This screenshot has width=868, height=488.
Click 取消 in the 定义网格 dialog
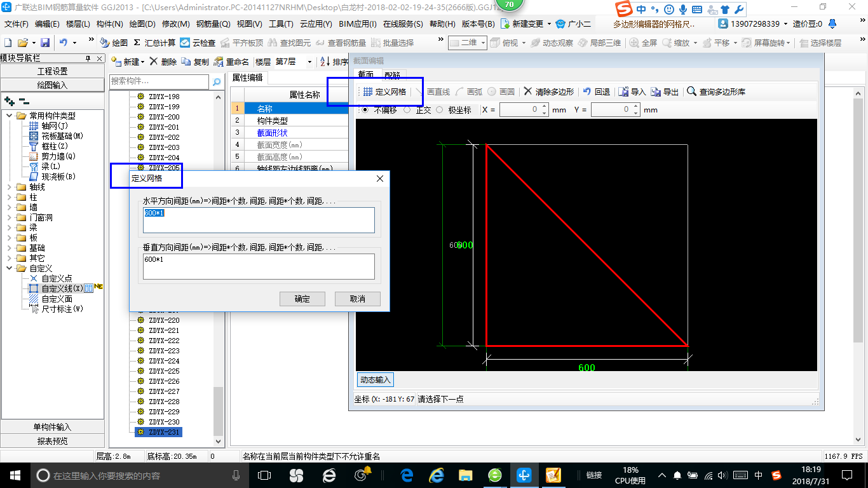click(x=358, y=299)
